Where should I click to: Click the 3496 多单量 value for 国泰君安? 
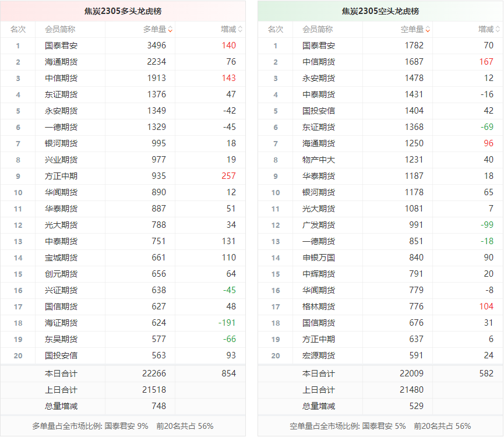pyautogui.click(x=156, y=45)
